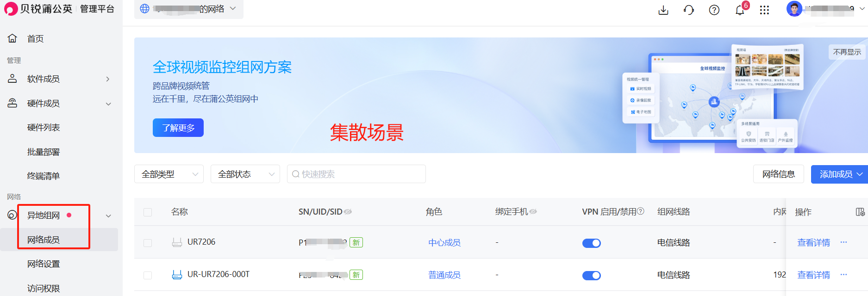This screenshot has width=868, height=296.
Task: Expand the user account menu arrow
Action: tap(862, 8)
